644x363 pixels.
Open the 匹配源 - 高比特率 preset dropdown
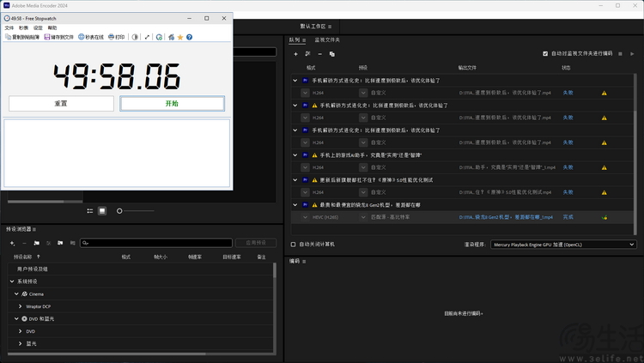tap(363, 217)
